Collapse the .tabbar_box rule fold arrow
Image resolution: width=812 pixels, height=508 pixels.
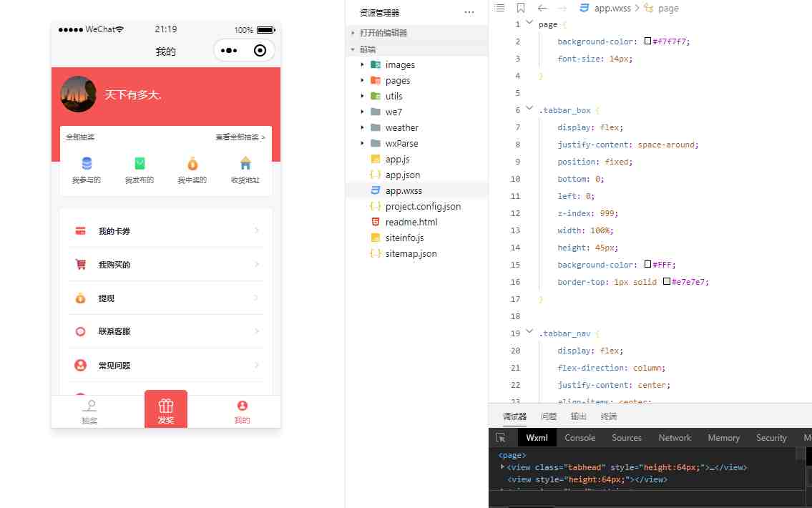click(x=529, y=109)
